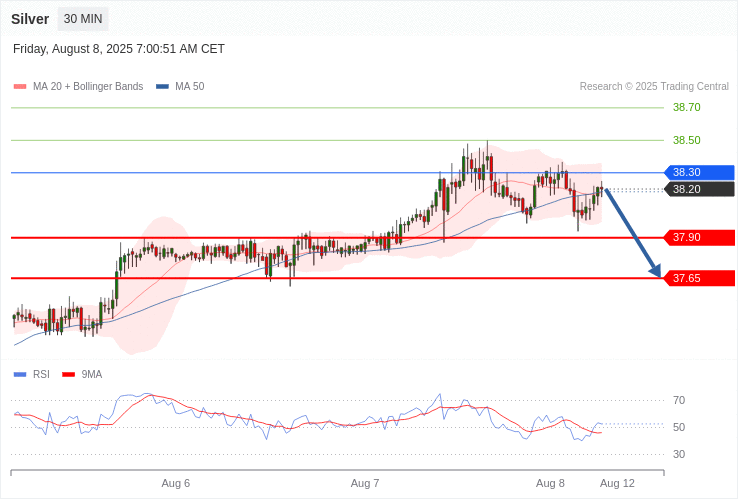Click the red 37.90 support price tag
738x500 pixels.
[699, 237]
